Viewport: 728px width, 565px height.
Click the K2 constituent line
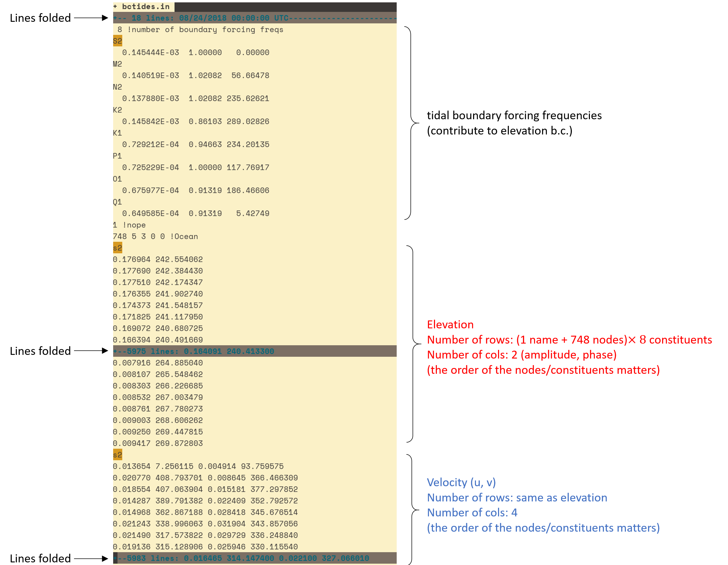point(117,110)
